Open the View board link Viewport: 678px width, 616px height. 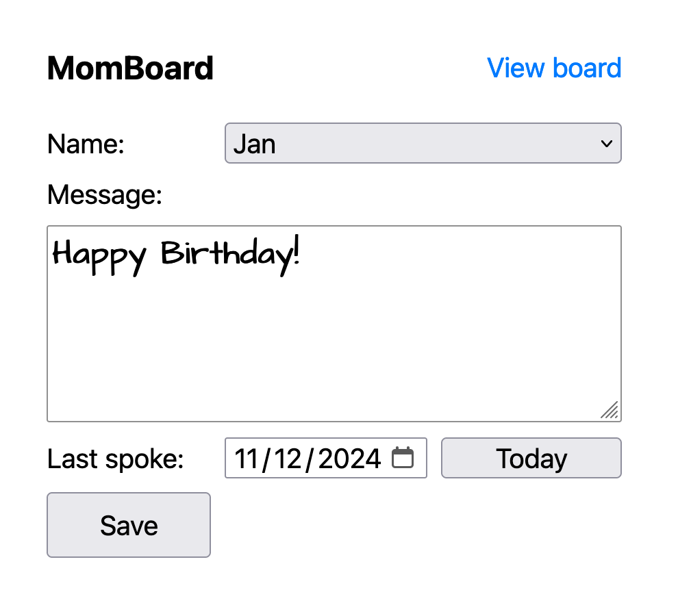[553, 68]
